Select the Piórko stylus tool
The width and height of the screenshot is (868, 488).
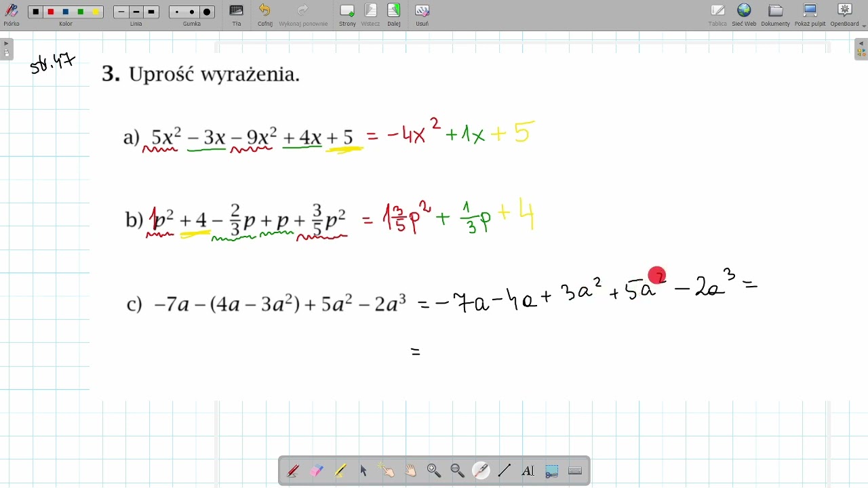(x=11, y=14)
